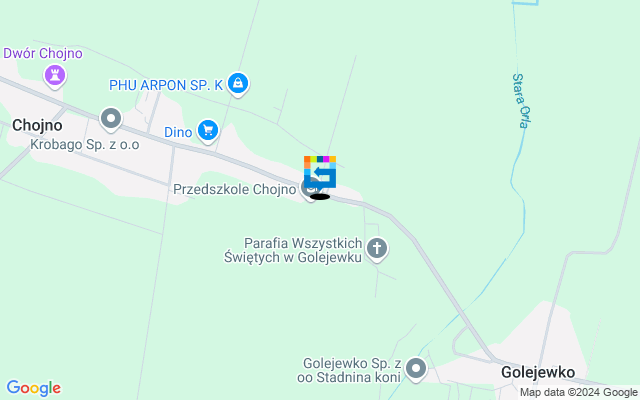Click the Krobago Sp. z o.o text label

coord(85,144)
